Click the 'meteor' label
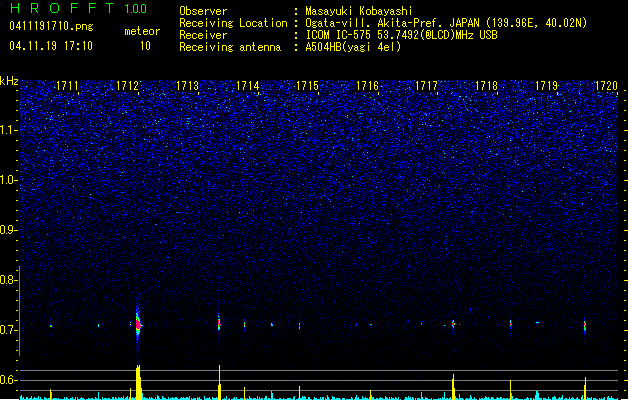 [x=142, y=31]
